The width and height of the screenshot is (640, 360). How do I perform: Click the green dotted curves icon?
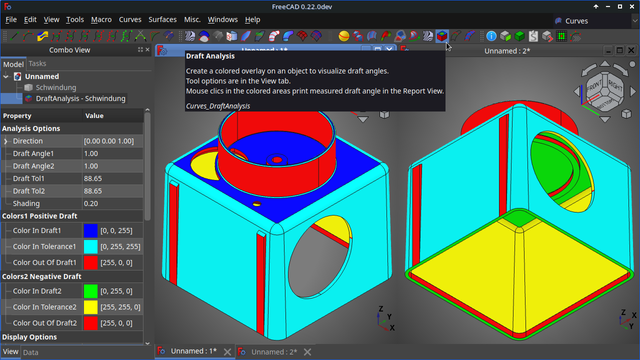[x=127, y=36]
